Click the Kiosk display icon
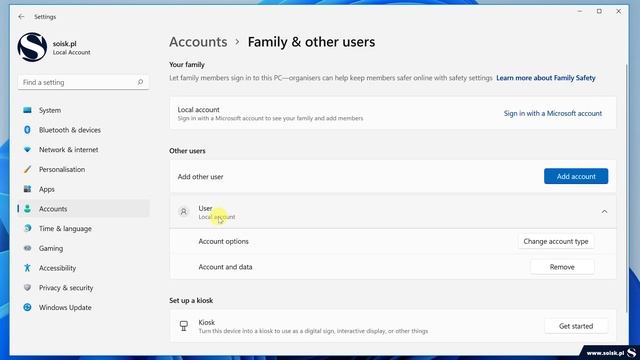Viewport: 640px width, 360px height. coord(184,326)
